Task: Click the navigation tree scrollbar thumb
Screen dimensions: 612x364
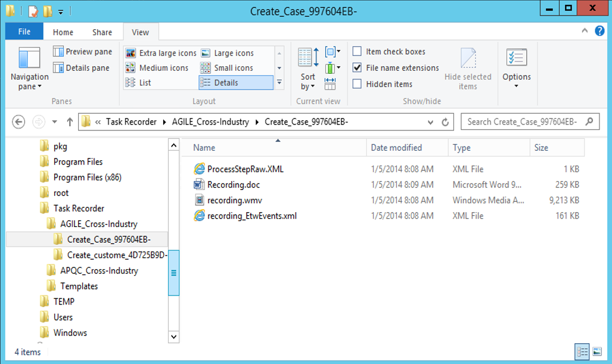Action: click(x=173, y=273)
